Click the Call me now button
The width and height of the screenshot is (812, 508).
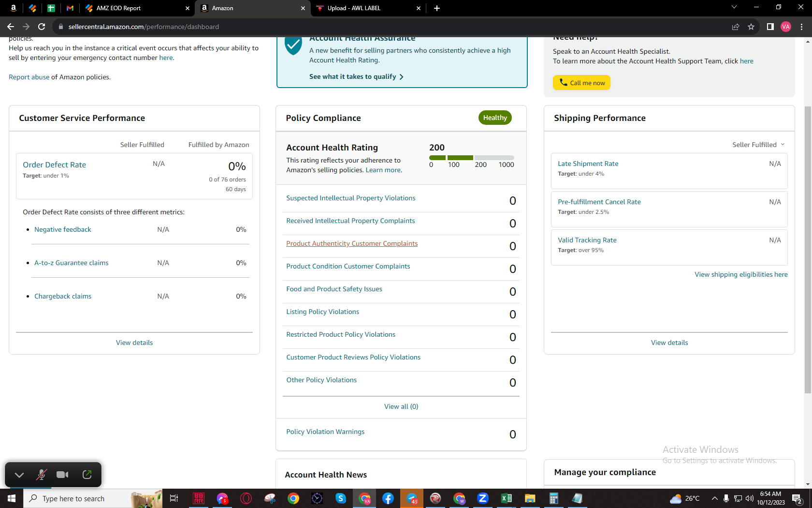pyautogui.click(x=581, y=83)
